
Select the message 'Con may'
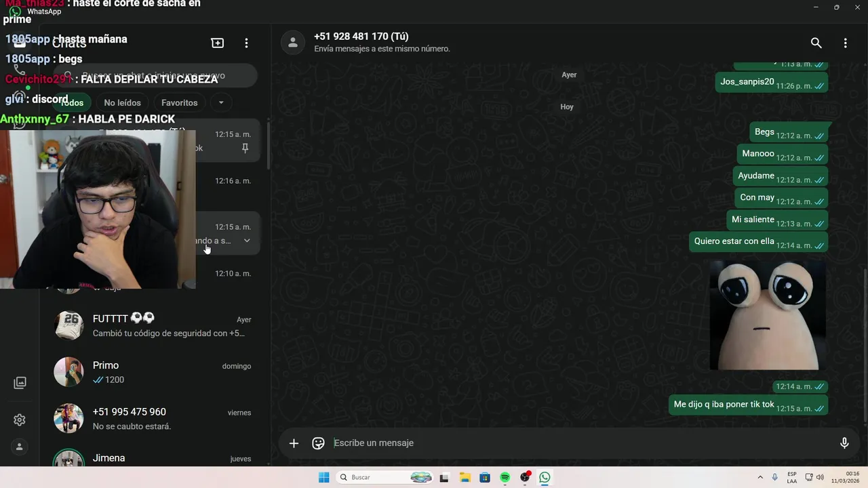point(781,198)
